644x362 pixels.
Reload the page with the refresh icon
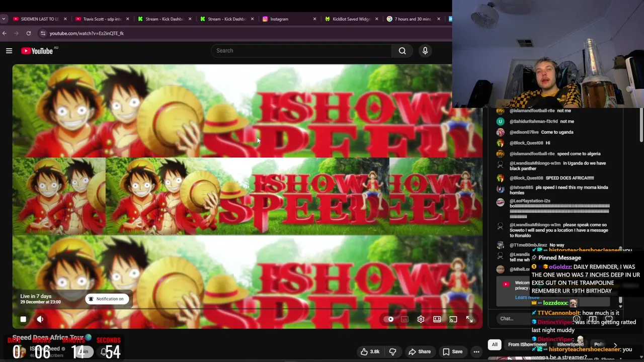pos(29,33)
